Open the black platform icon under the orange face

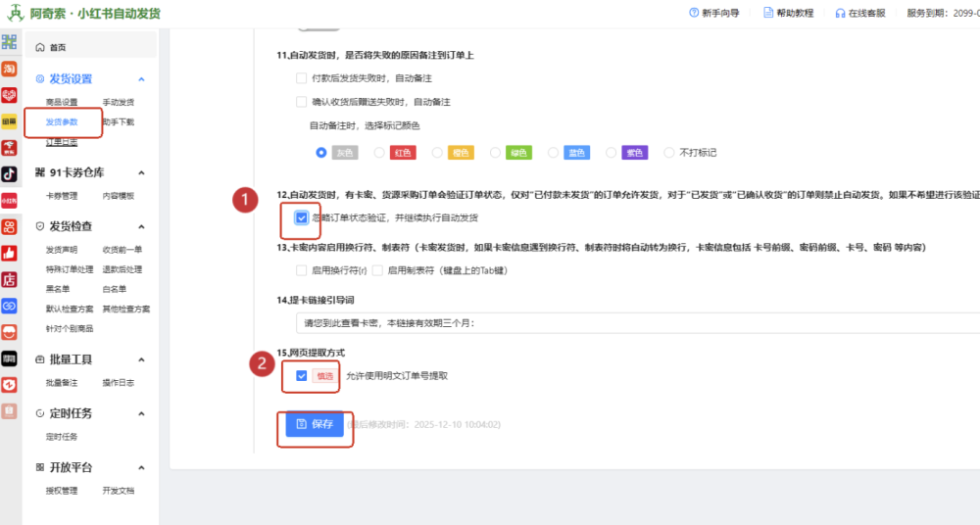[9, 358]
